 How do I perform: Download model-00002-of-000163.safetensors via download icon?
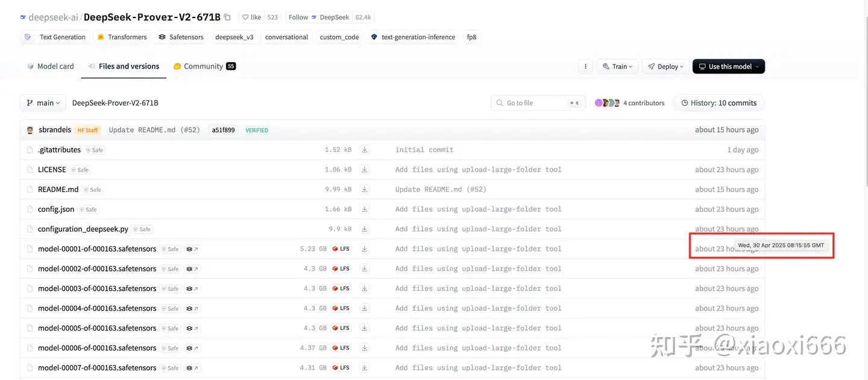[x=365, y=269]
